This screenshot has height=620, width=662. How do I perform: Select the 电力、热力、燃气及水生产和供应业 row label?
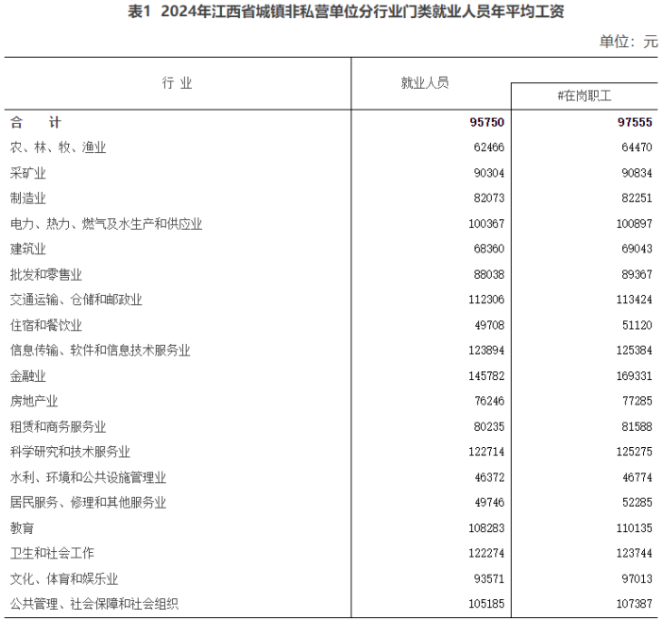[x=106, y=224]
